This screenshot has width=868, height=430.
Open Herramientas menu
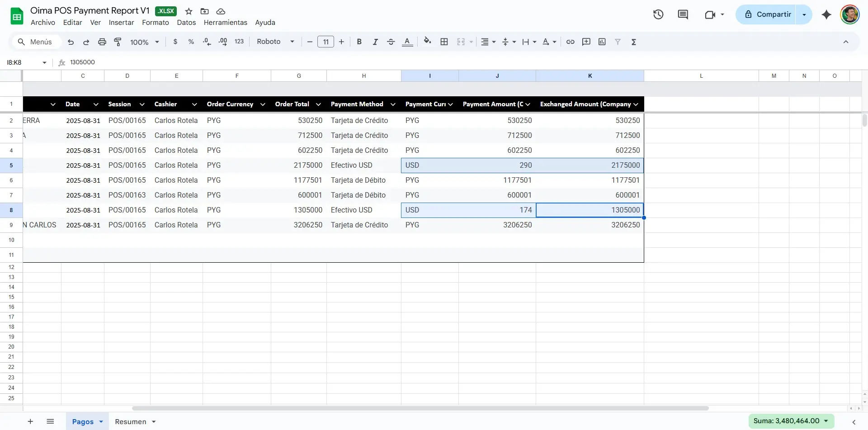coord(226,23)
